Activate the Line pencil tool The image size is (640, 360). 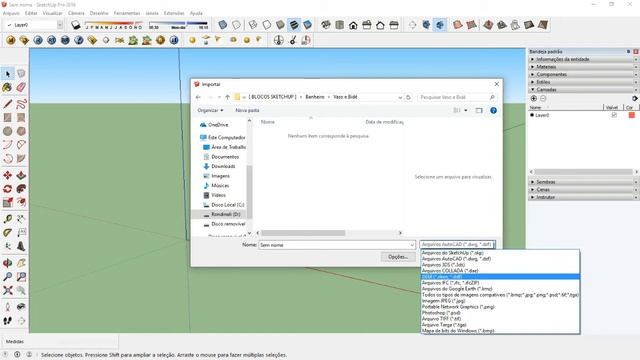(x=8, y=104)
